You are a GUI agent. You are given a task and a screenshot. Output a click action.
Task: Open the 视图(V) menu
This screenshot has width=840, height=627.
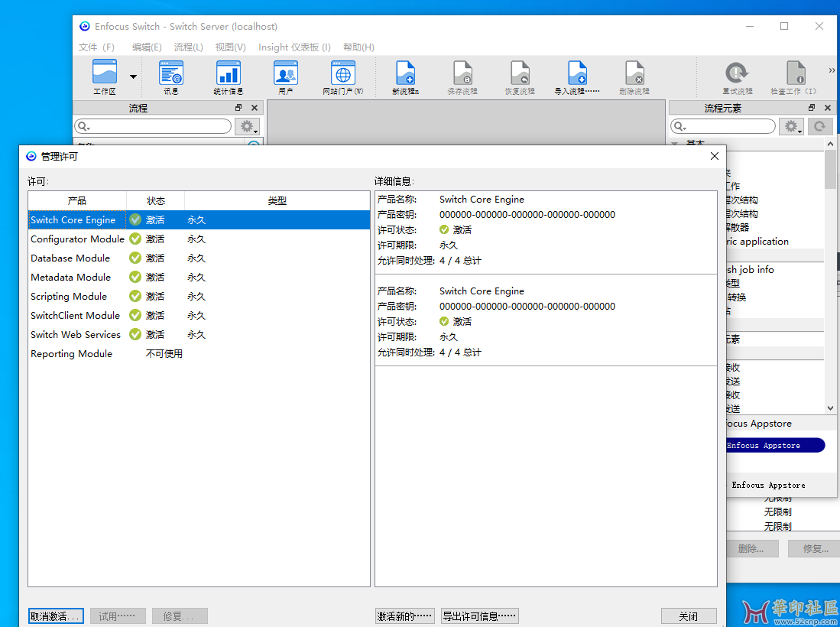230,47
